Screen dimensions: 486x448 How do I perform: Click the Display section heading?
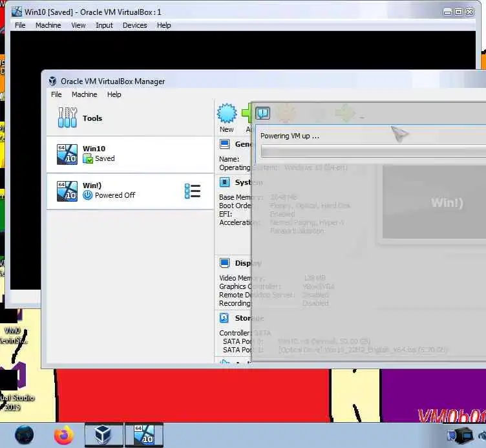click(248, 263)
